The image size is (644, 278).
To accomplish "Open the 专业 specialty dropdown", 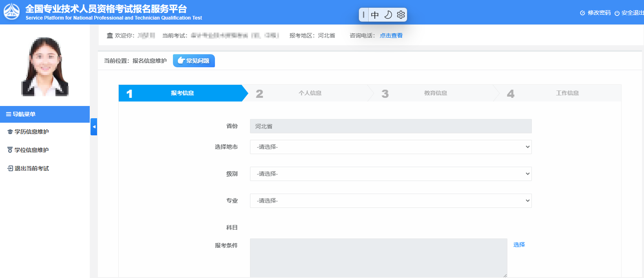I will tap(390, 201).
